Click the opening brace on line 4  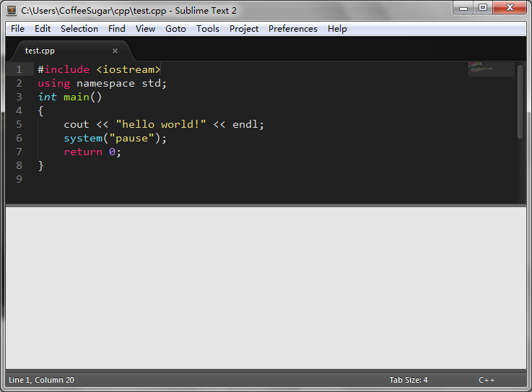pyautogui.click(x=40, y=111)
